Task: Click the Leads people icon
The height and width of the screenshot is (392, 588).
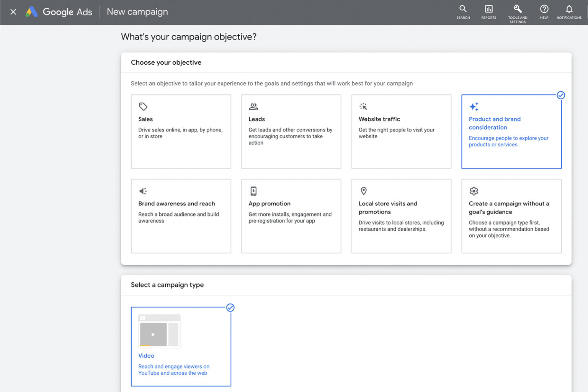Action: 253,107
